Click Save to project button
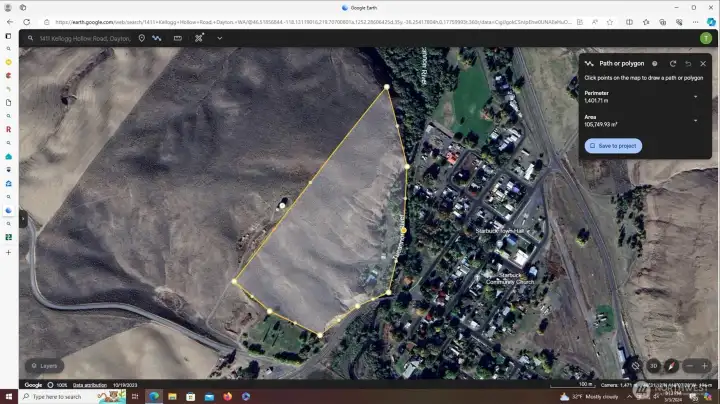The height and width of the screenshot is (404, 720). [x=613, y=146]
